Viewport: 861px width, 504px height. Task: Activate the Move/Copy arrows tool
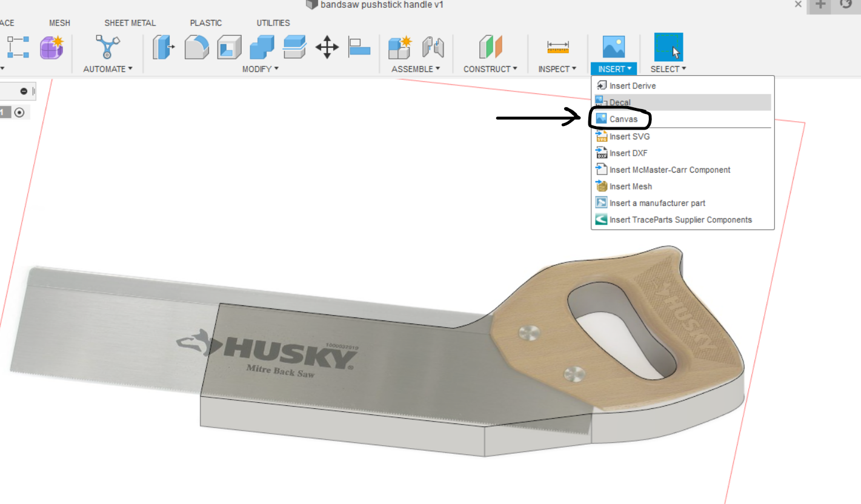coord(327,47)
